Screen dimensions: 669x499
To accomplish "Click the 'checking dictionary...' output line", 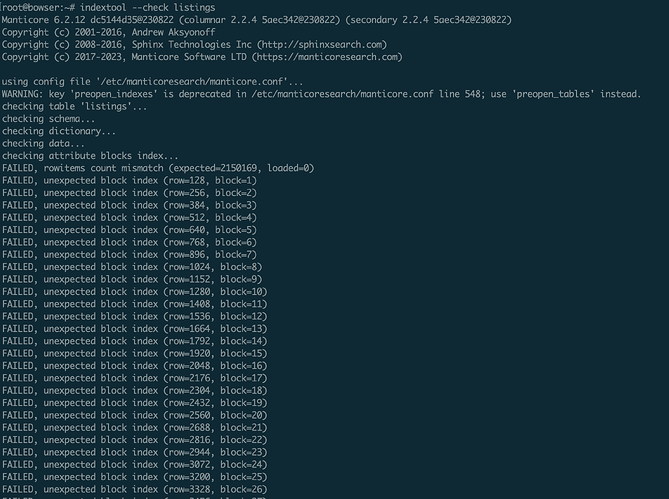I will [x=58, y=131].
